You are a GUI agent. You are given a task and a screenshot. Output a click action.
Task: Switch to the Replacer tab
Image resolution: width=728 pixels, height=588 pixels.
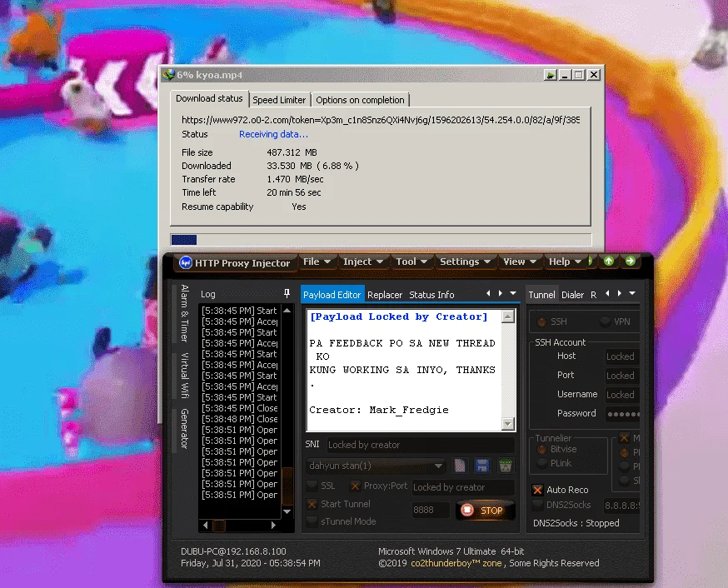(385, 295)
